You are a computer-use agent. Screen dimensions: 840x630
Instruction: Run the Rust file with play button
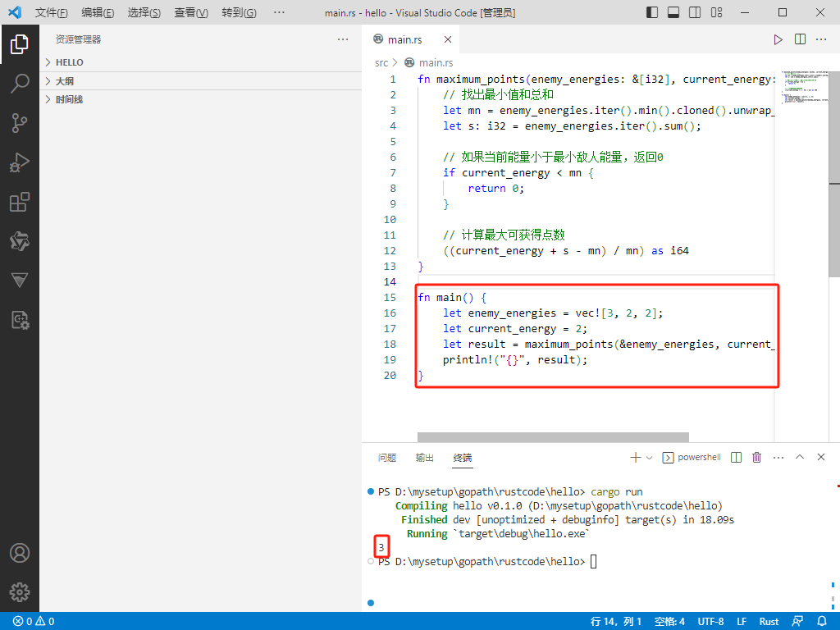point(778,39)
